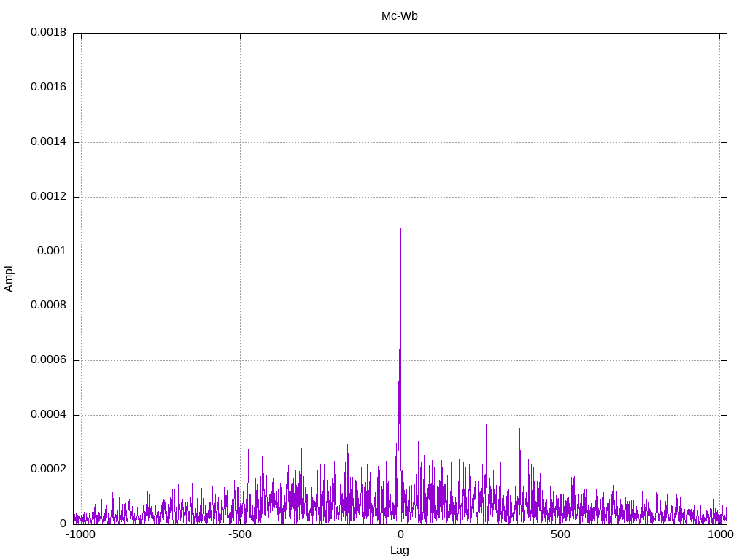Click the 0.0006 y-axis tick label
This screenshot has height=560, width=747.
[48, 360]
